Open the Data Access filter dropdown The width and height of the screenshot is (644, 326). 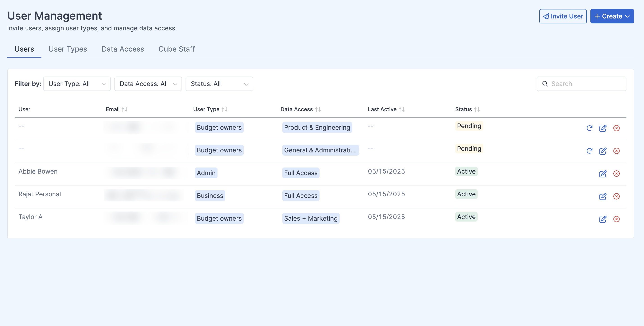point(148,84)
